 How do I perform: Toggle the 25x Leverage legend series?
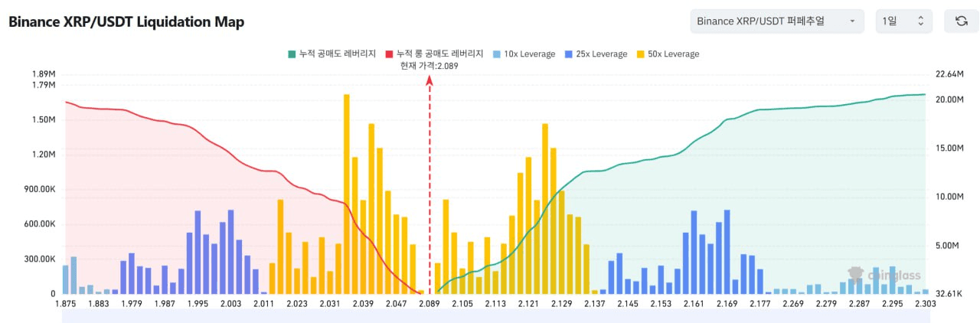[x=596, y=54]
